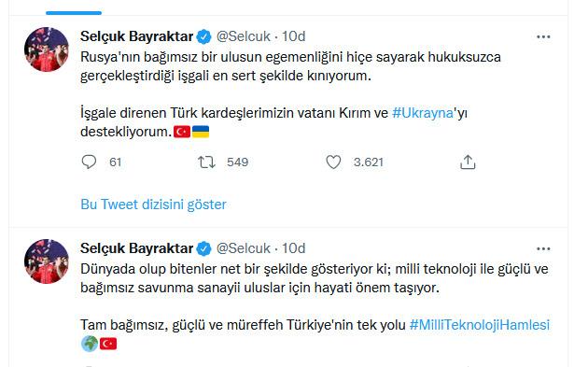Click verified badge on first tweet
588x367 pixels.
204,36
